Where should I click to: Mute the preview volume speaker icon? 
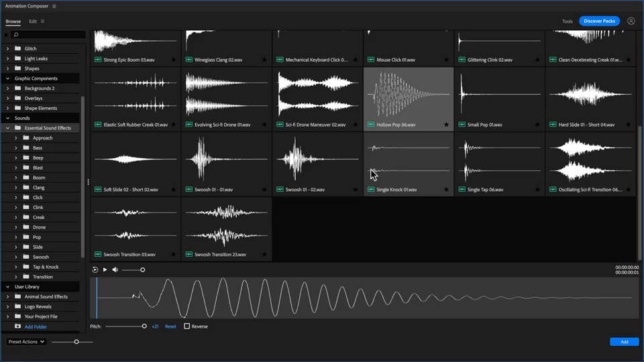115,269
